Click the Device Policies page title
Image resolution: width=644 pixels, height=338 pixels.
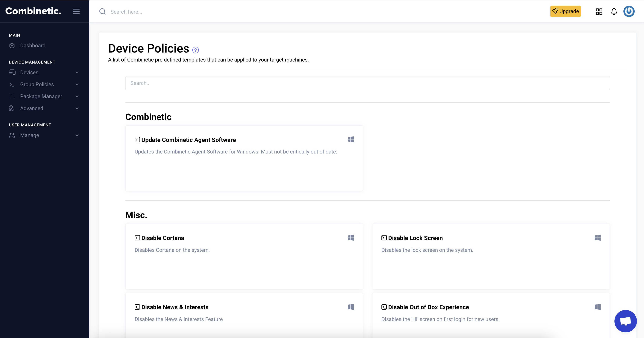(x=148, y=48)
